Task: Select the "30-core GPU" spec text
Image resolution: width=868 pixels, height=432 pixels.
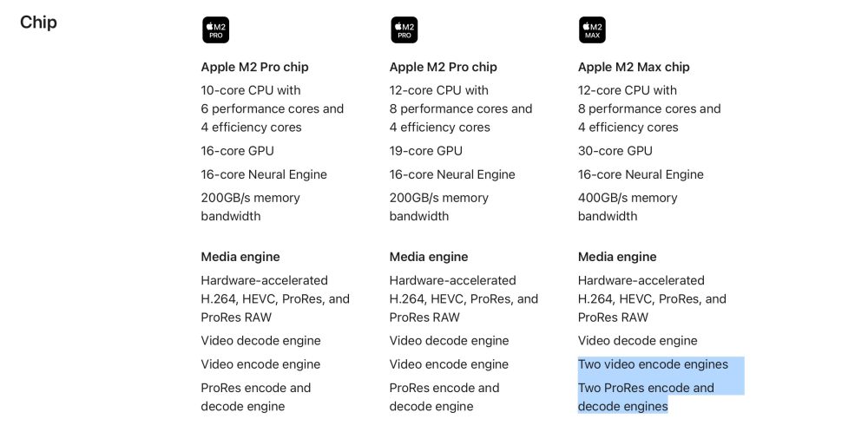Action: point(615,151)
